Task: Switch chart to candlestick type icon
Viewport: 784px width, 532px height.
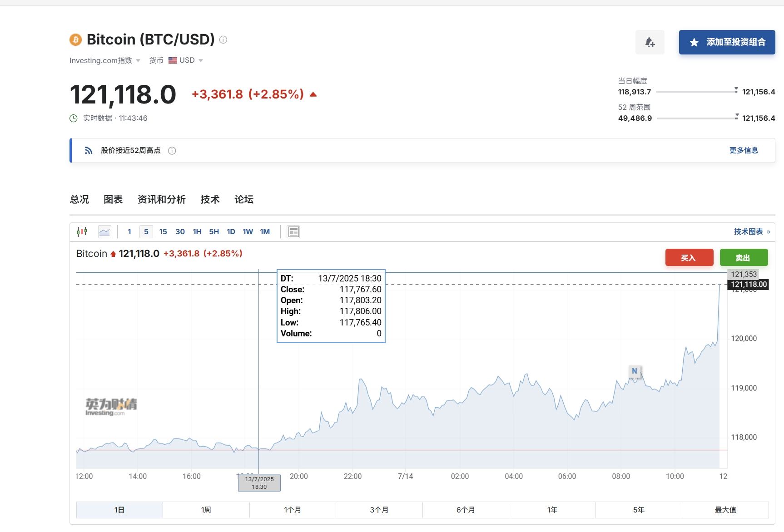Action: [x=82, y=232]
